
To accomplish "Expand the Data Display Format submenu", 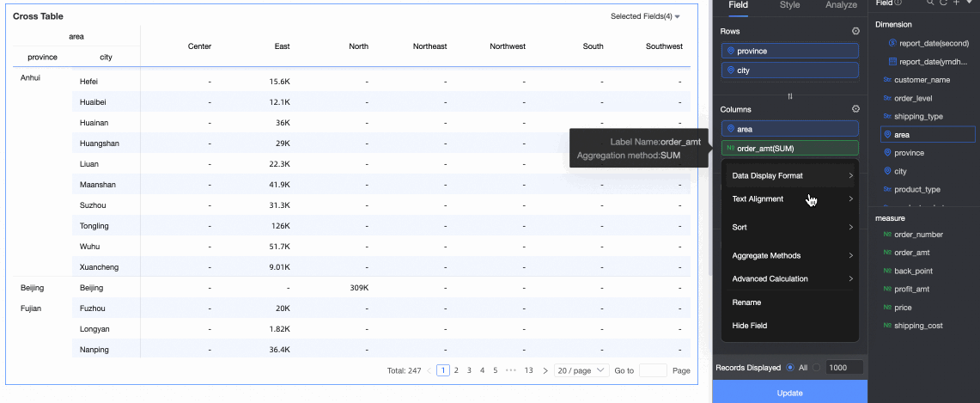I will 790,176.
